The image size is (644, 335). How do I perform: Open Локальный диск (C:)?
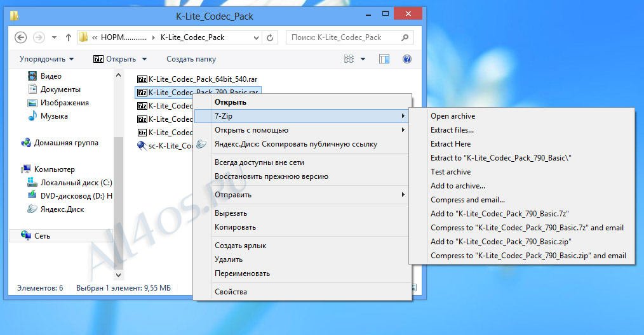[69, 183]
